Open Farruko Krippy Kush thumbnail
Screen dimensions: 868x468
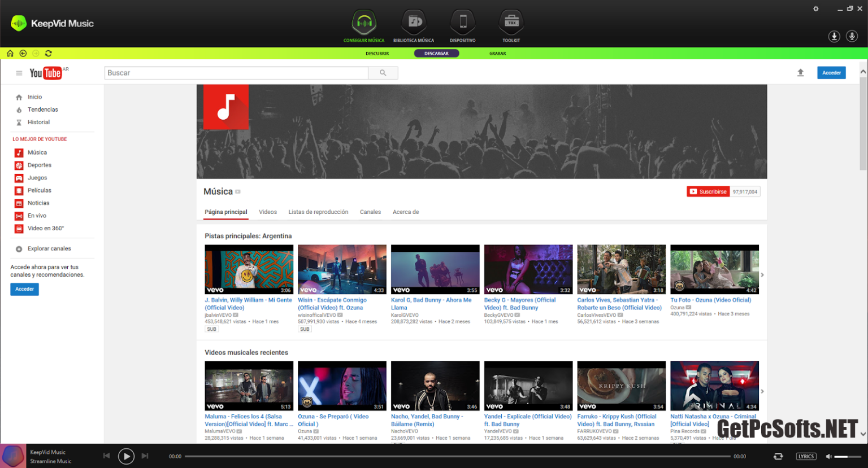tap(622, 386)
